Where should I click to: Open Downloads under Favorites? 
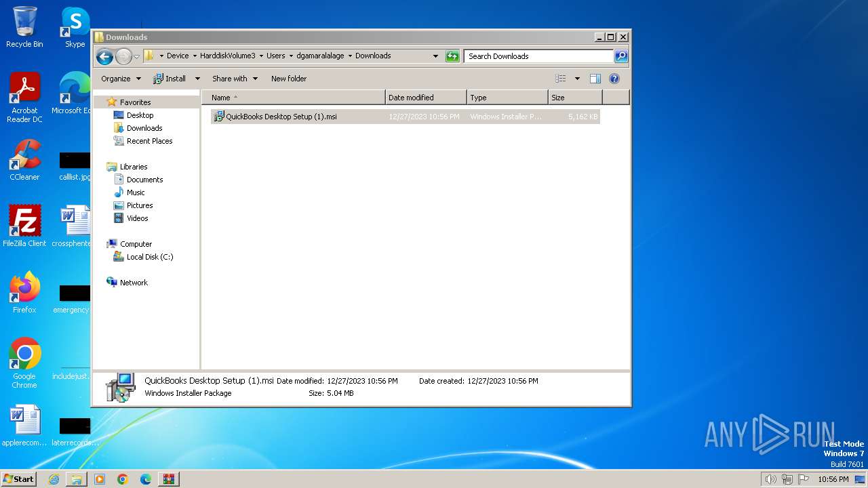pos(144,128)
